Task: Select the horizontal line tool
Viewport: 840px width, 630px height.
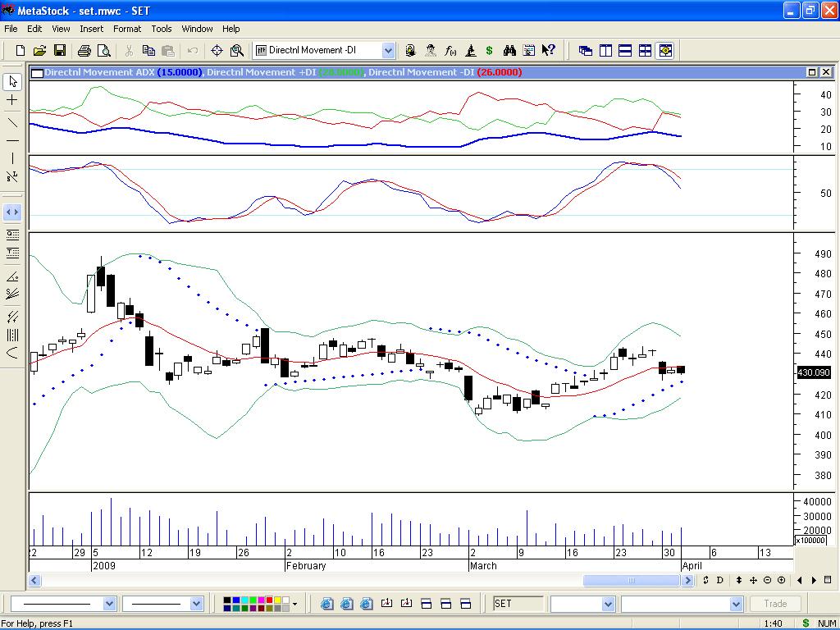Action: 12,140
